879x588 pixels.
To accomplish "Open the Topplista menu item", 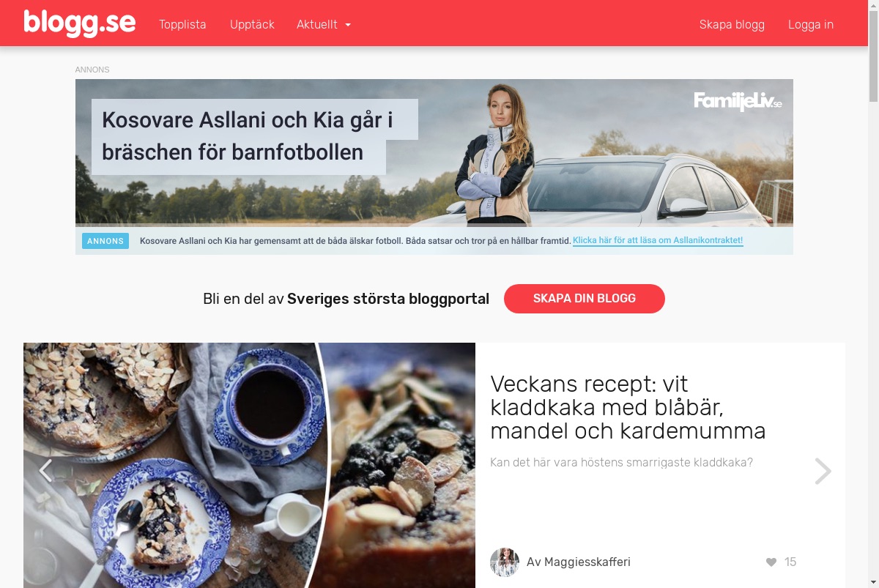I will 182,24.
